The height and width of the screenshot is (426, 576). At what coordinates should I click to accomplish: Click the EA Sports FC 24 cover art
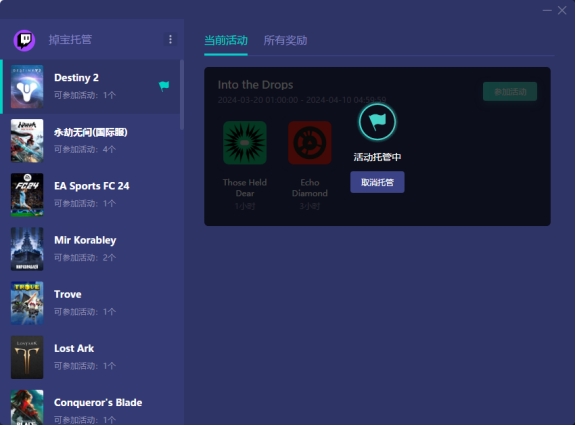tap(27, 195)
